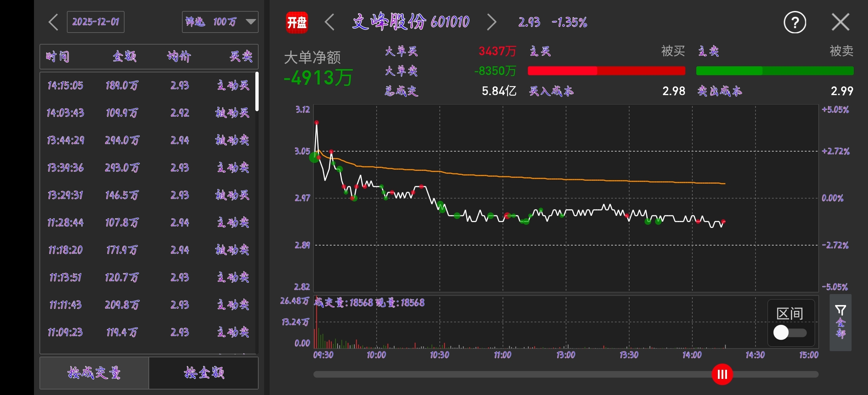The image size is (868, 395).
Task: Switch to 按成交量 tab
Action: click(94, 373)
